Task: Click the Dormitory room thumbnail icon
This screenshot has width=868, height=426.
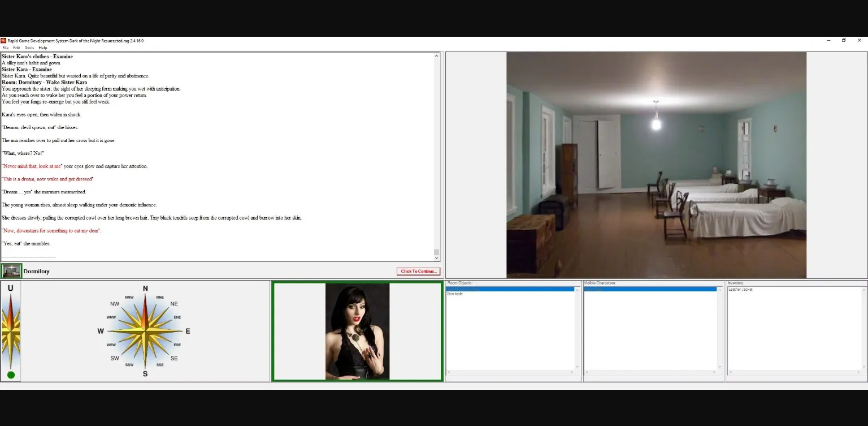Action: pyautogui.click(x=11, y=271)
